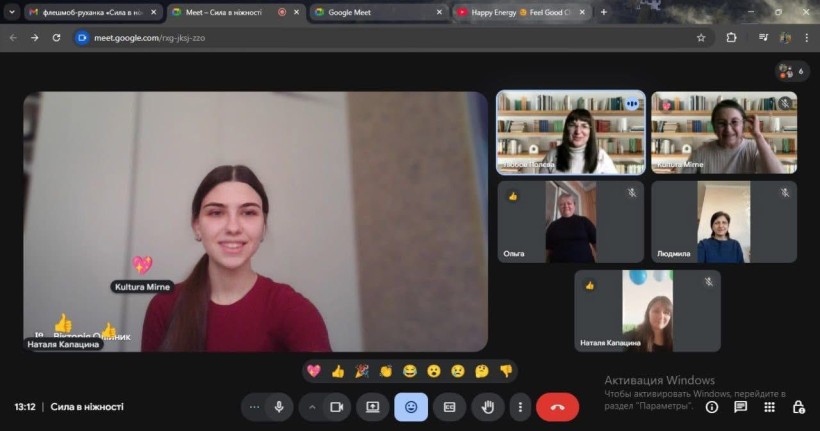Open the meeting details info icon
The height and width of the screenshot is (431, 820).
pos(712,407)
